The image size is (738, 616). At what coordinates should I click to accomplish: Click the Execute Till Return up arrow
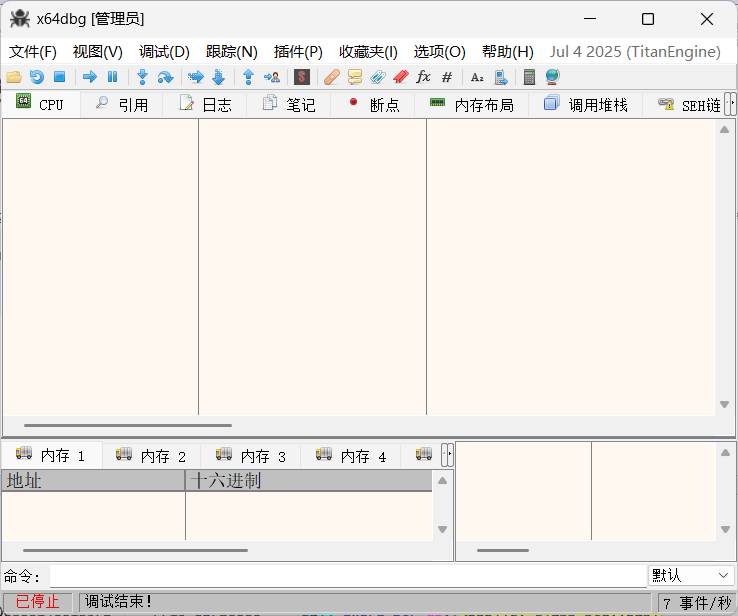(x=249, y=77)
